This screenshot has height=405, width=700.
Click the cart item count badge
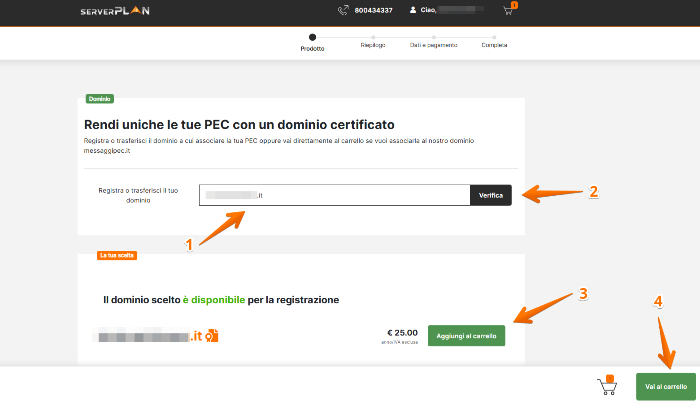(514, 5)
